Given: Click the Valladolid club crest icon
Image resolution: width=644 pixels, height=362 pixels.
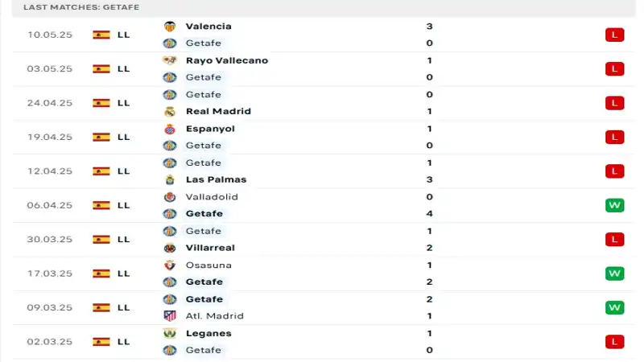Looking at the screenshot, I should (170, 197).
